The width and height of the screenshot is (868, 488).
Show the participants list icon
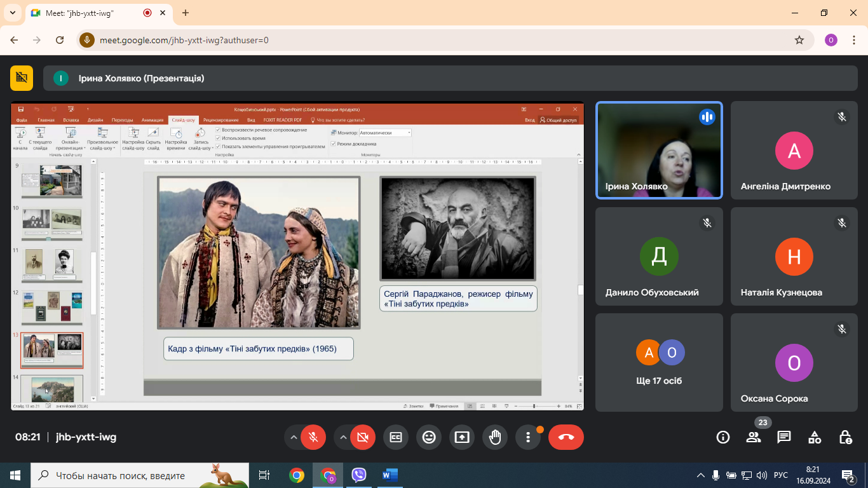754,437
